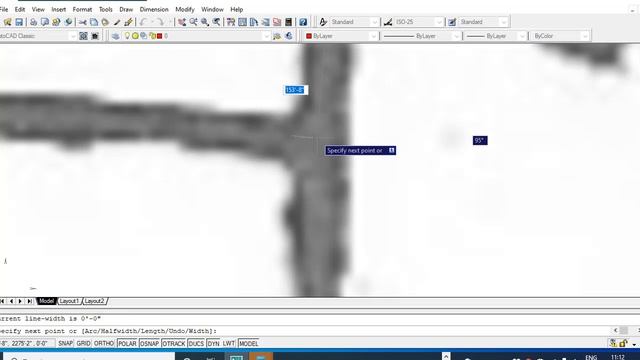The height and width of the screenshot is (360, 640).
Task: Toggle OSNAP in status bar
Action: [x=149, y=344]
